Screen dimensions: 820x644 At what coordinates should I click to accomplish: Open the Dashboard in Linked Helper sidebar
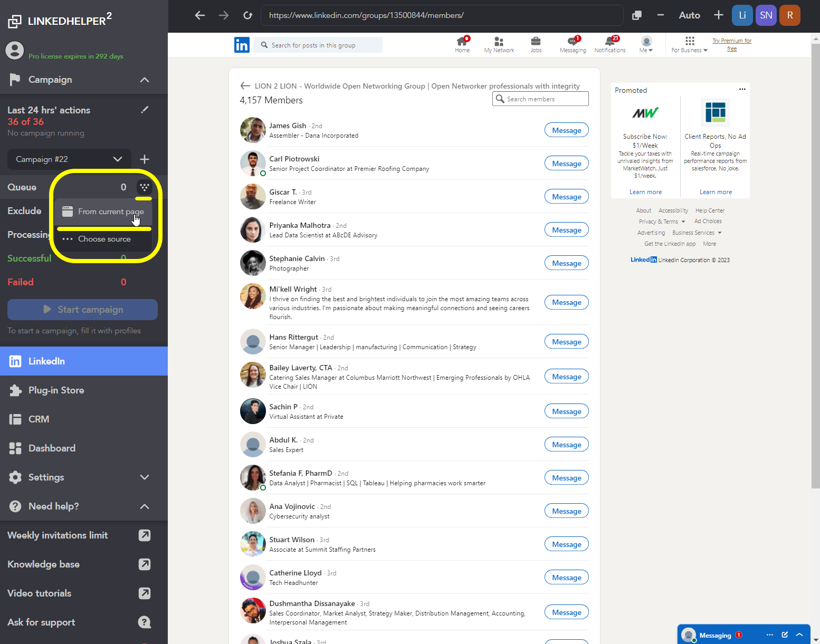pos(51,448)
